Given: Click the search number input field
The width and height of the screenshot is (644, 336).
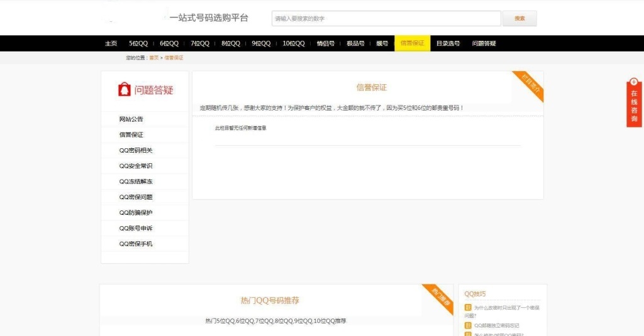Looking at the screenshot, I should [x=386, y=19].
